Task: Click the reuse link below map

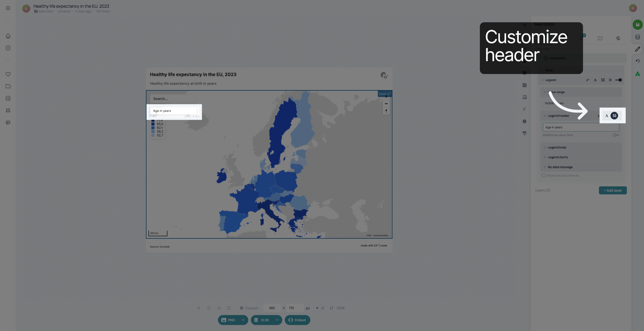Action: pyautogui.click(x=384, y=246)
